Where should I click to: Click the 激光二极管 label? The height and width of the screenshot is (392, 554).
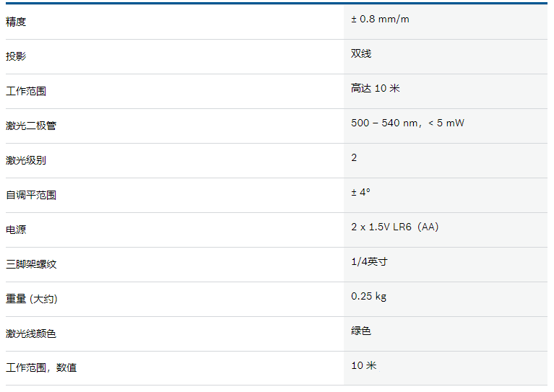(31, 126)
